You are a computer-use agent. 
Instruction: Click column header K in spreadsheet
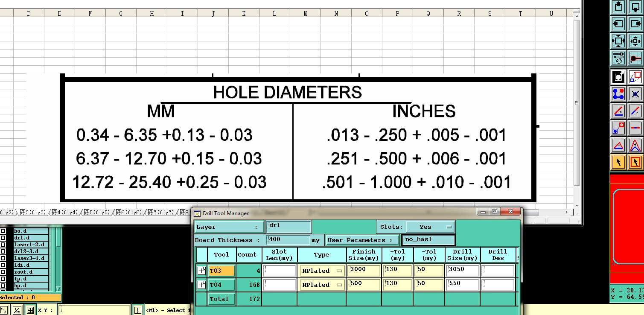(x=244, y=14)
